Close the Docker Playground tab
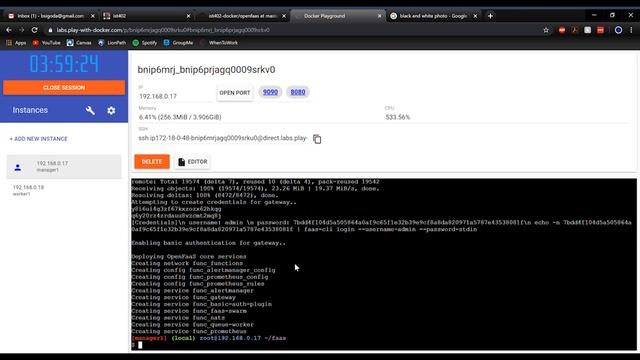The height and width of the screenshot is (360, 640). tap(380, 16)
